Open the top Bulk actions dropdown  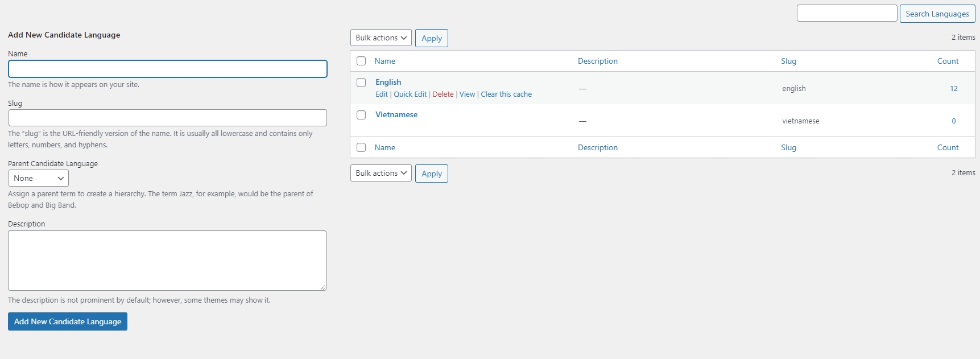[381, 38]
